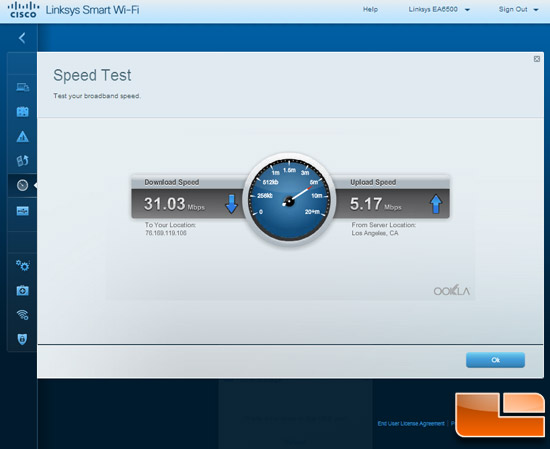550x449 pixels.
Task: Open the Help menu item
Action: pos(370,9)
